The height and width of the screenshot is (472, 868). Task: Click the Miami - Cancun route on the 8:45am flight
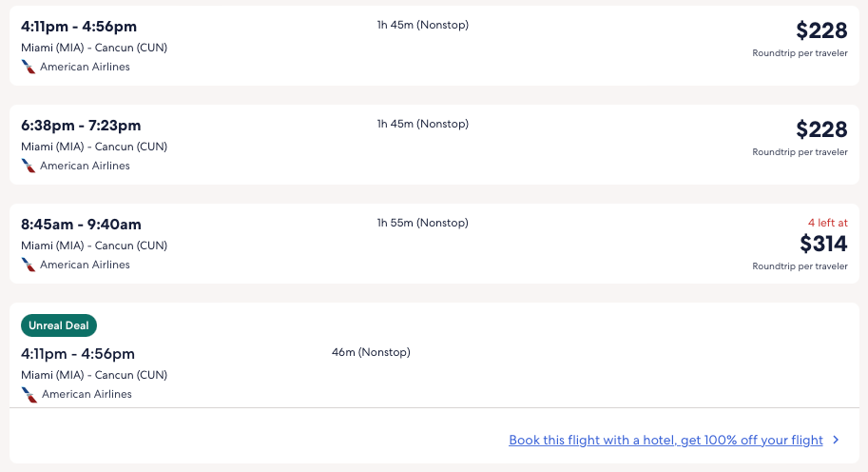pyautogui.click(x=94, y=246)
